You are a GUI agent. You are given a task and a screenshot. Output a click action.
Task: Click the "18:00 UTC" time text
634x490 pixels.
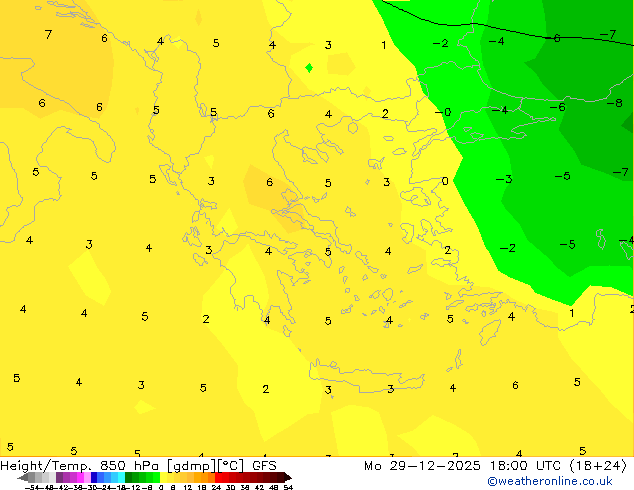pyautogui.click(x=525, y=466)
